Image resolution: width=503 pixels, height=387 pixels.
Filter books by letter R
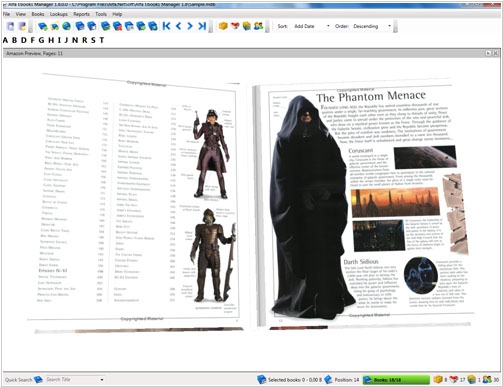click(x=85, y=40)
